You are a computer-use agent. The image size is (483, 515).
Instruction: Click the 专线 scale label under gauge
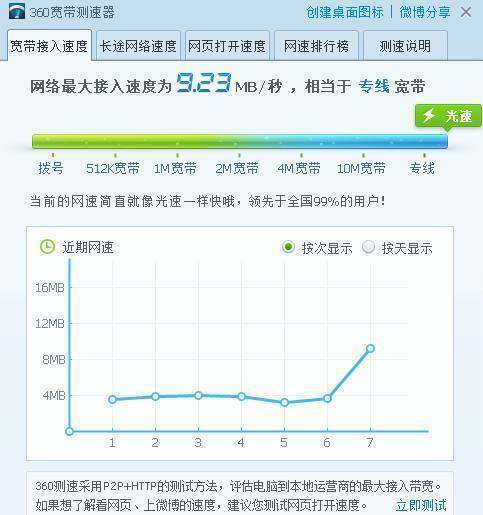422,168
